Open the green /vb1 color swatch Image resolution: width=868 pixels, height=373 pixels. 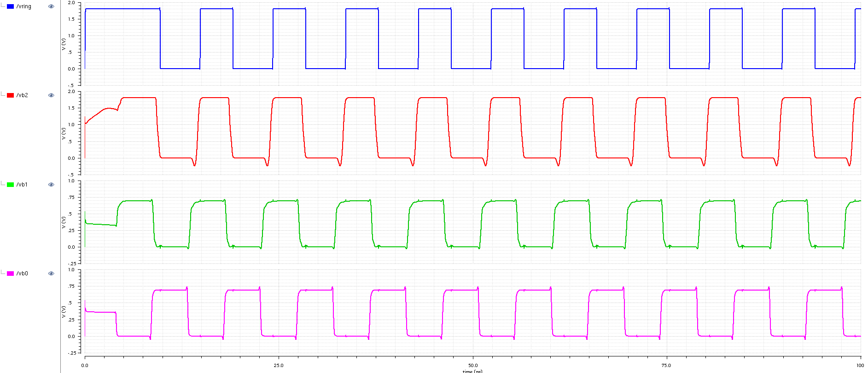tap(10, 185)
